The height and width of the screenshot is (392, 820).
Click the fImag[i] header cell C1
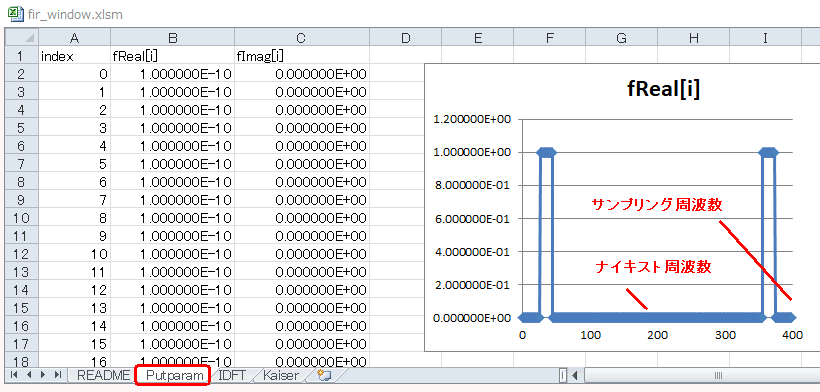pos(301,56)
